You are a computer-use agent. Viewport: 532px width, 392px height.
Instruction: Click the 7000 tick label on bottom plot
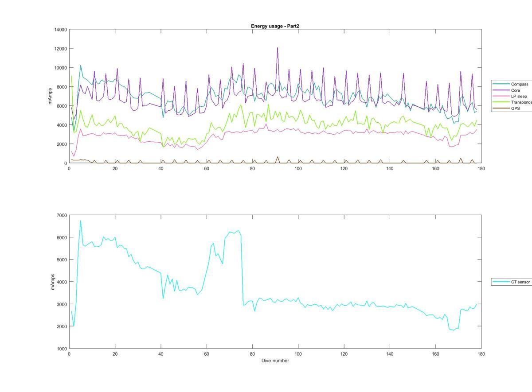tap(62, 215)
